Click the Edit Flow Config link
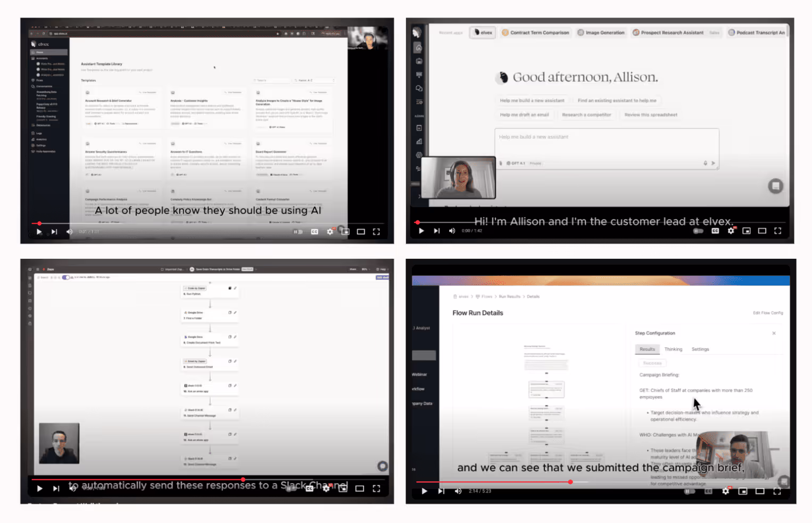812x523 pixels. click(x=768, y=313)
